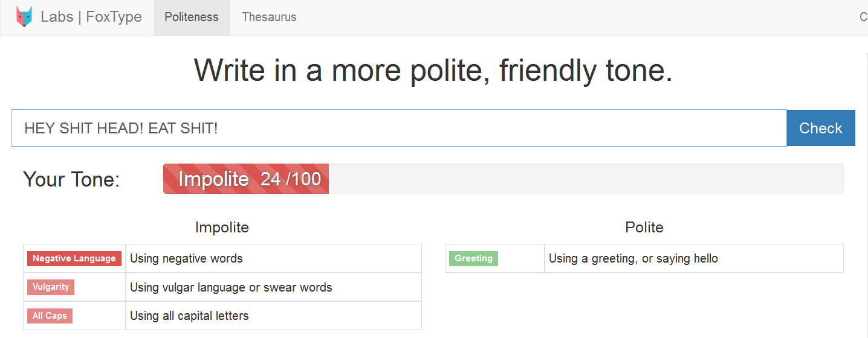868x338 pixels.
Task: Click the Impolite column heading
Action: [222, 228]
